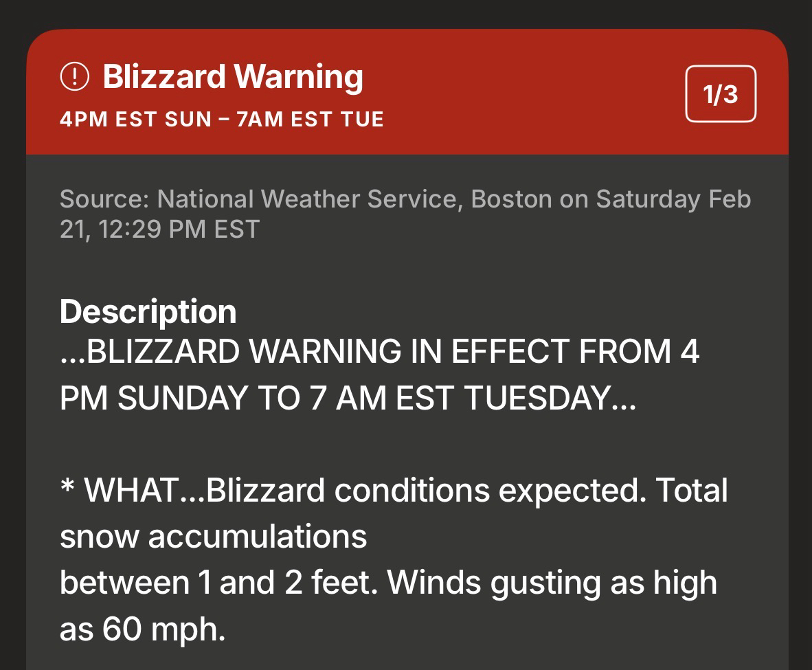Tap the 1/3 alert counter button

point(721,94)
